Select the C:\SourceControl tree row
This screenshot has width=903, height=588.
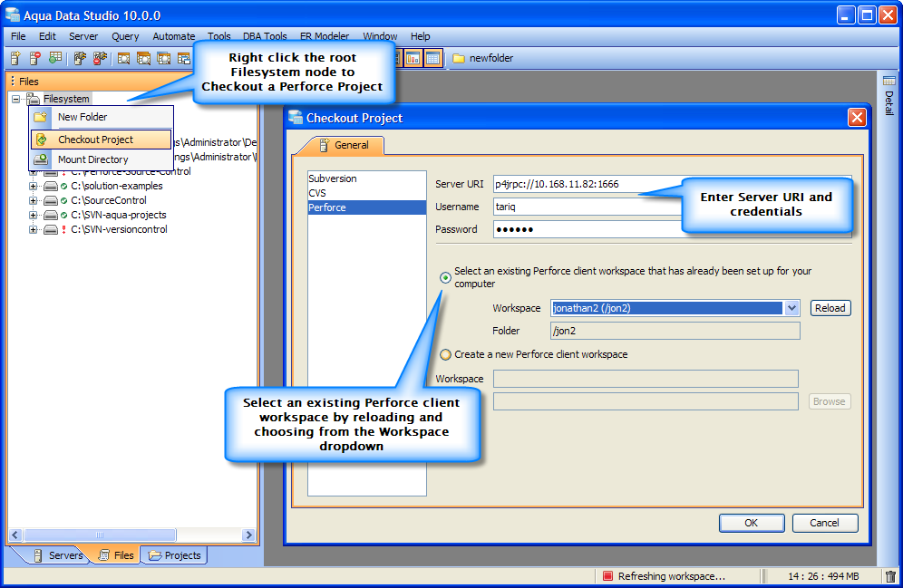[x=108, y=200]
